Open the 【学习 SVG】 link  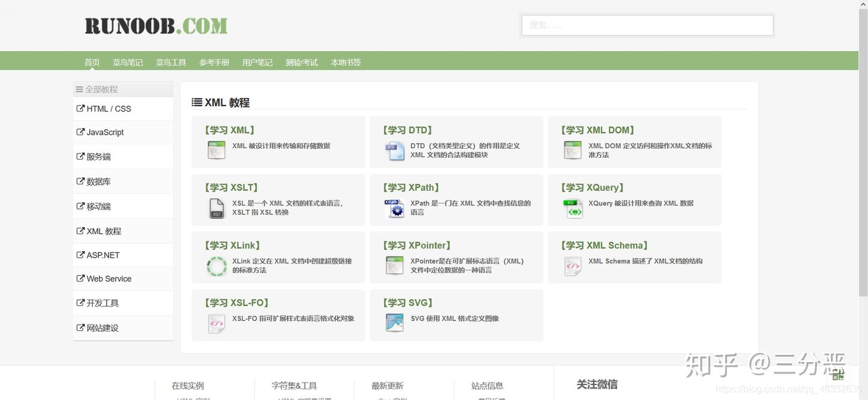tap(408, 303)
